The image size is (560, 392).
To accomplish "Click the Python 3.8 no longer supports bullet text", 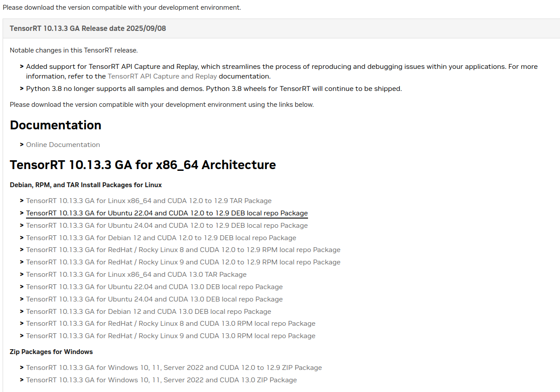I will click(214, 89).
